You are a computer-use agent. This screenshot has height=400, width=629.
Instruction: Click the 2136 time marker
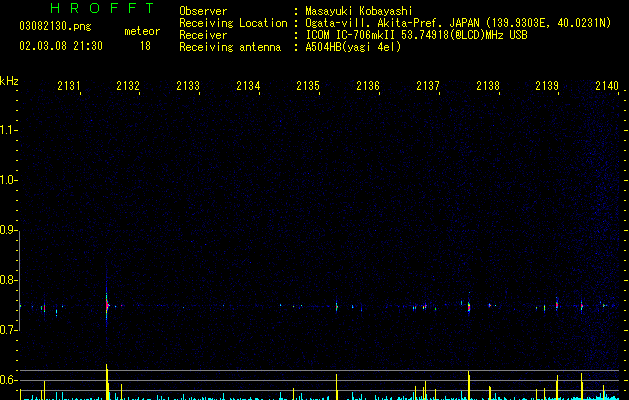368,85
